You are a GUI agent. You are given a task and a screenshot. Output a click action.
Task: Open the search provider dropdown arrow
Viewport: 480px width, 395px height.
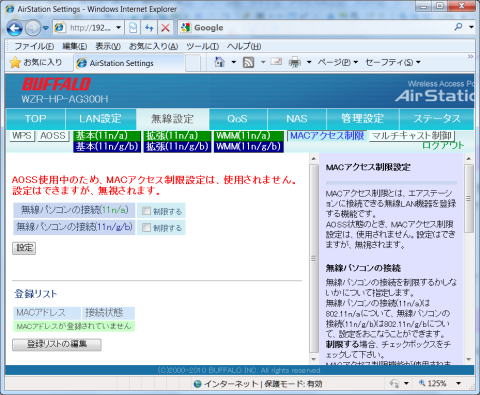click(x=471, y=27)
